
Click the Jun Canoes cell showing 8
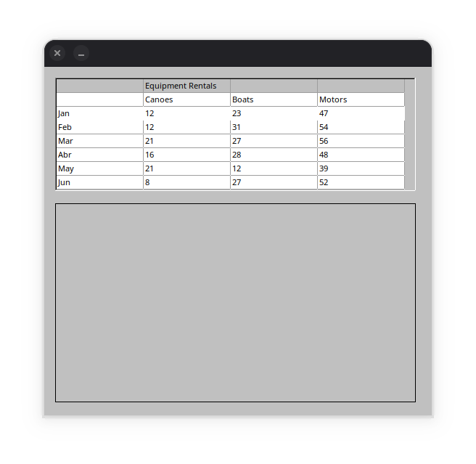186,182
